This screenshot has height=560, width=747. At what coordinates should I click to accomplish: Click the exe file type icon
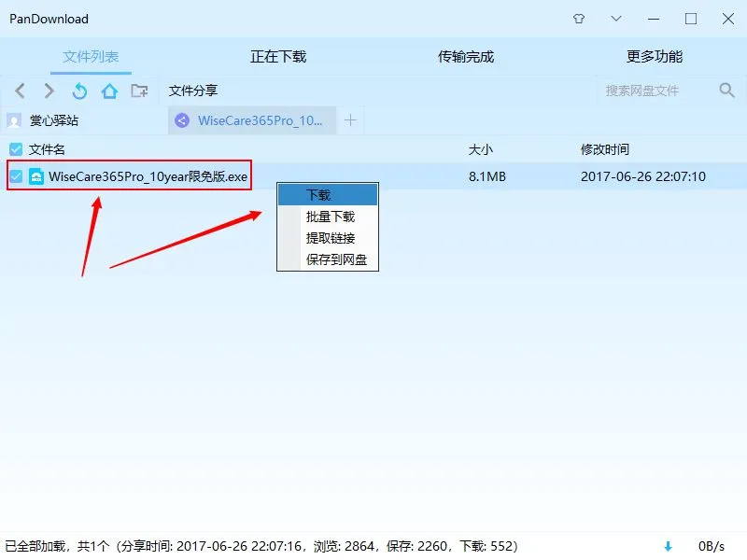point(36,176)
